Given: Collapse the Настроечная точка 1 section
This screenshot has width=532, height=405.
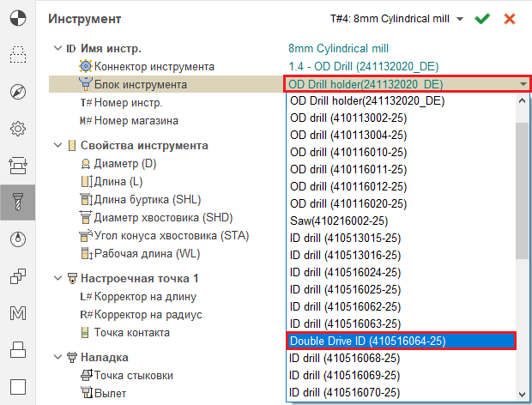Looking at the screenshot, I should [57, 278].
